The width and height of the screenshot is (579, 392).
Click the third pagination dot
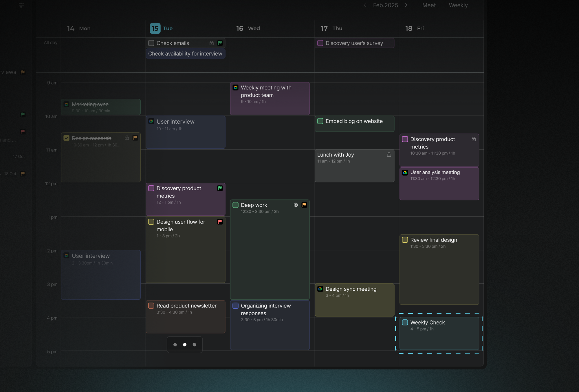(194, 345)
